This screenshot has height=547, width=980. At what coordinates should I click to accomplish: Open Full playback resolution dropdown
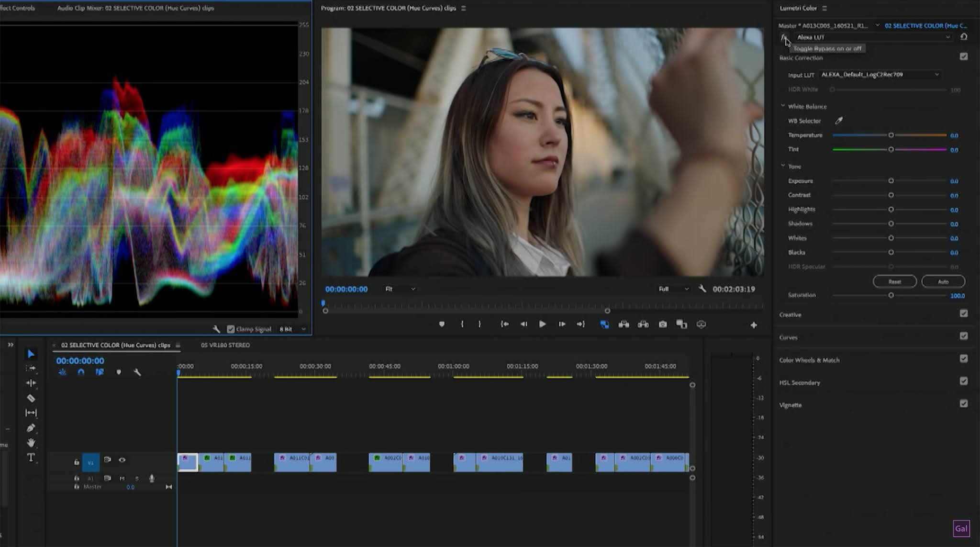pyautogui.click(x=674, y=289)
